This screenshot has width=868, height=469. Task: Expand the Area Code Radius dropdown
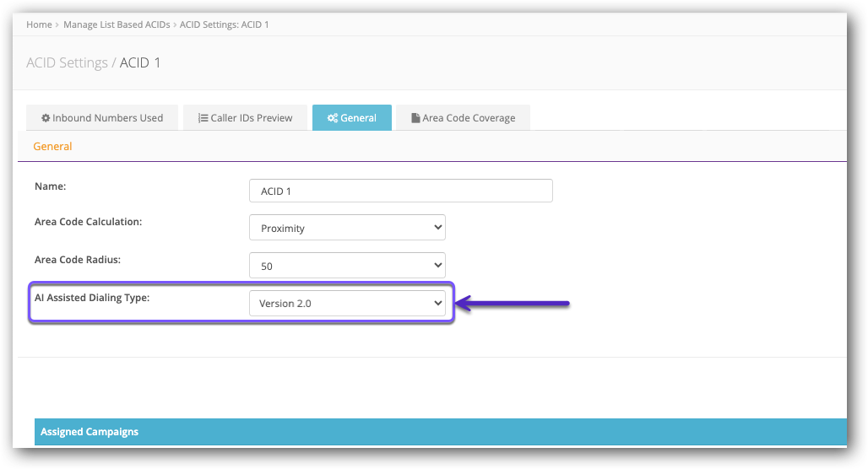tap(347, 266)
